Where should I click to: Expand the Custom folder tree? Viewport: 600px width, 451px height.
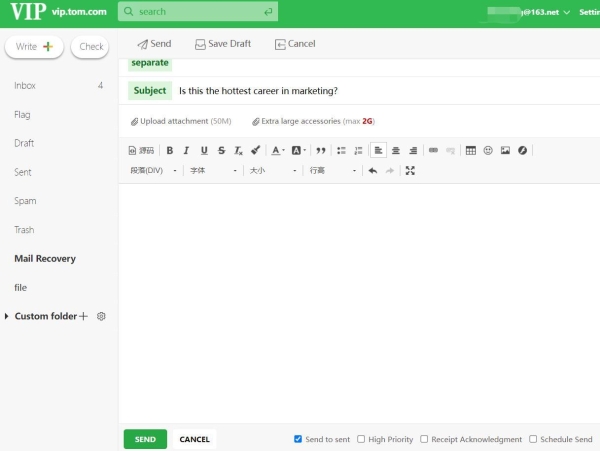8,316
